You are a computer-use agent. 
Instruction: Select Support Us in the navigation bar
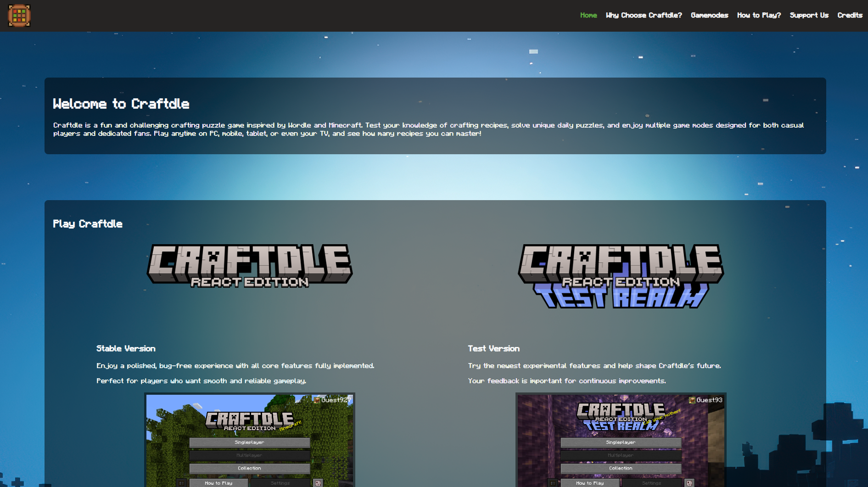coord(809,15)
